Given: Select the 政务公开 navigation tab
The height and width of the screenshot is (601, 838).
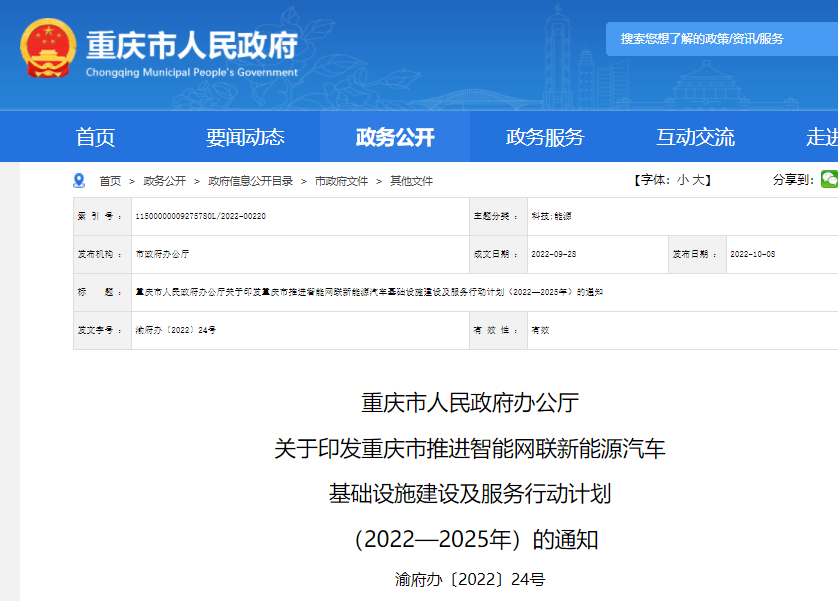Looking at the screenshot, I should [395, 137].
